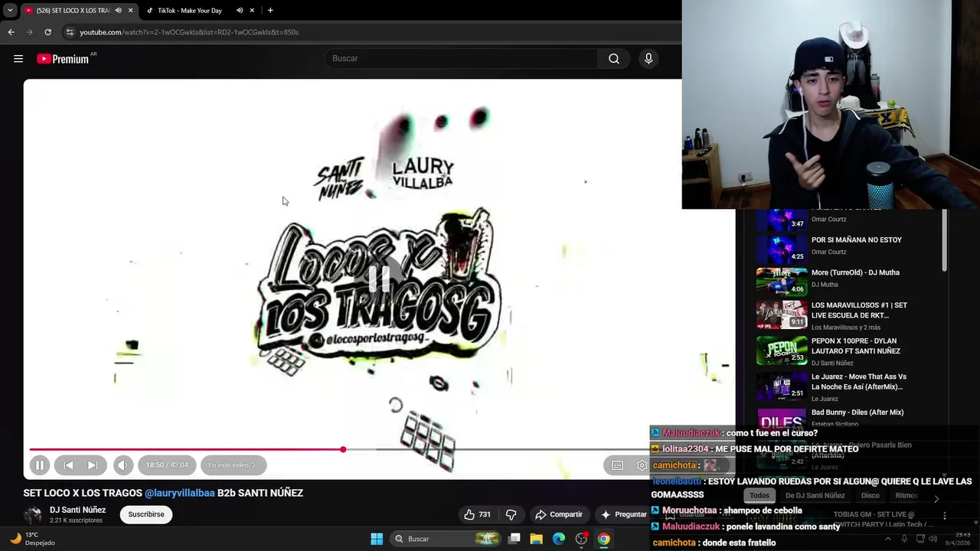Open POR SI MAÑANA NO ESTOY thumbnail
980x551 pixels.
coord(782,248)
